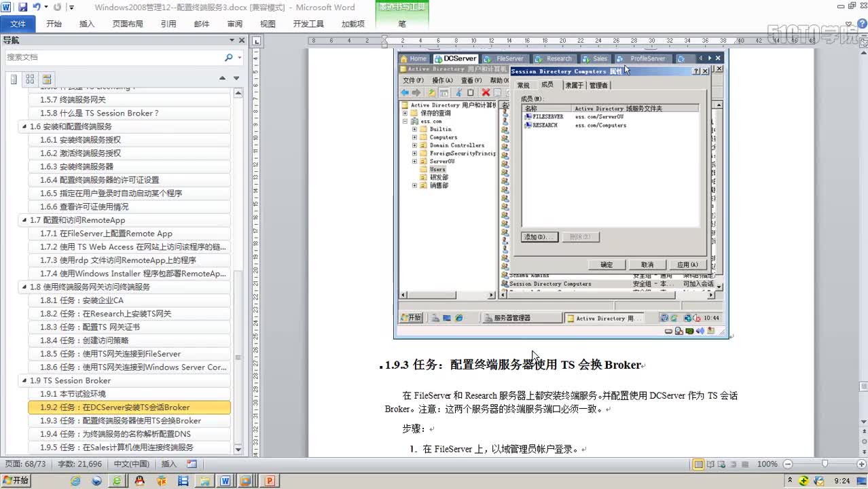Image resolution: width=868 pixels, height=489 pixels.
Task: Select the 审阅 ribbon tab
Action: [x=234, y=24]
